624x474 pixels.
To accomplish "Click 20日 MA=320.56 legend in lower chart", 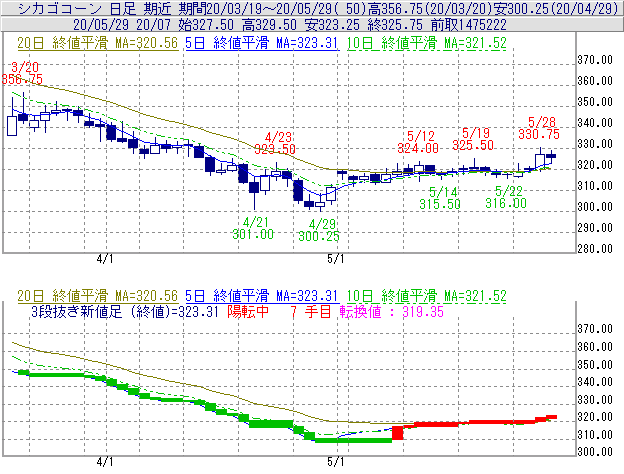I will click(97, 296).
